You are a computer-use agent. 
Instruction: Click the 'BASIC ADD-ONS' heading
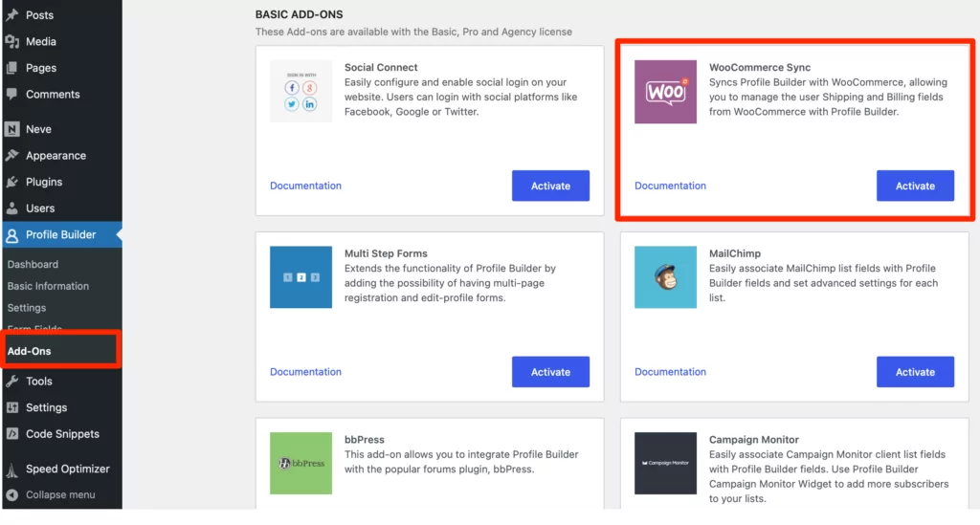[299, 14]
